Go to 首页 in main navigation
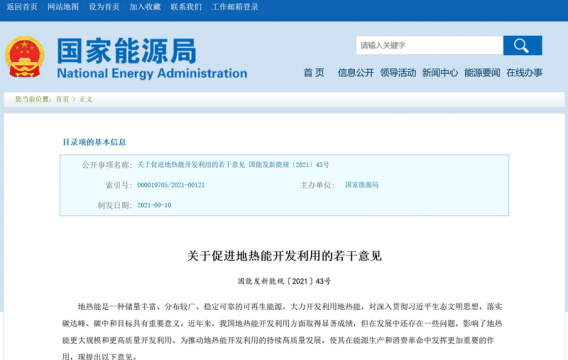 314,73
